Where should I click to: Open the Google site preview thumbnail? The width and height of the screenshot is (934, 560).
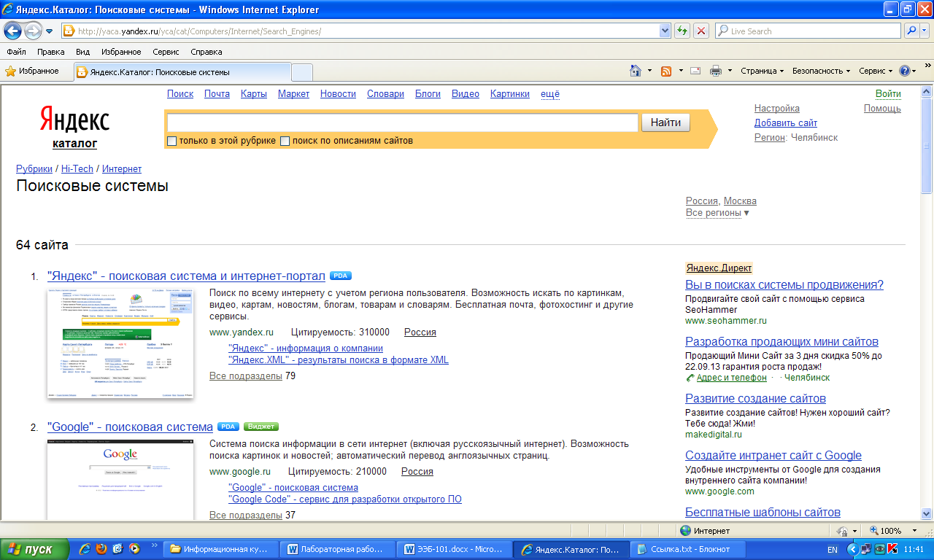tap(120, 480)
